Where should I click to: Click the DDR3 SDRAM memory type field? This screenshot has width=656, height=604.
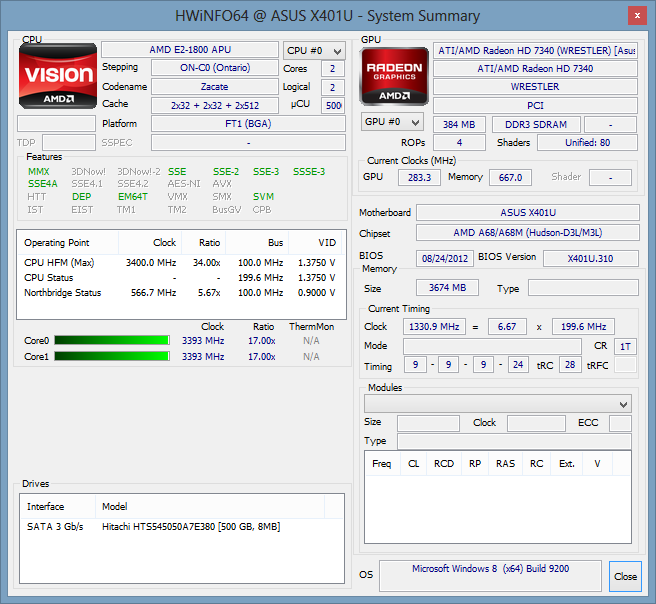536,125
